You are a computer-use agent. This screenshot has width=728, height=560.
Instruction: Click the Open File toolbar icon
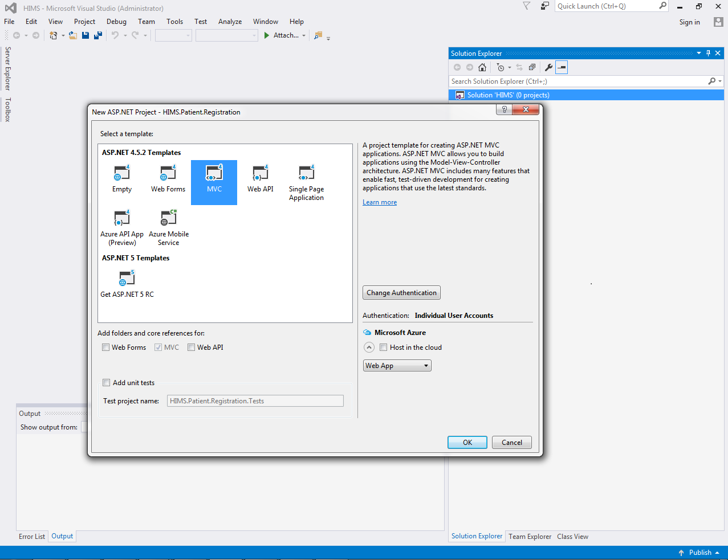click(x=73, y=35)
